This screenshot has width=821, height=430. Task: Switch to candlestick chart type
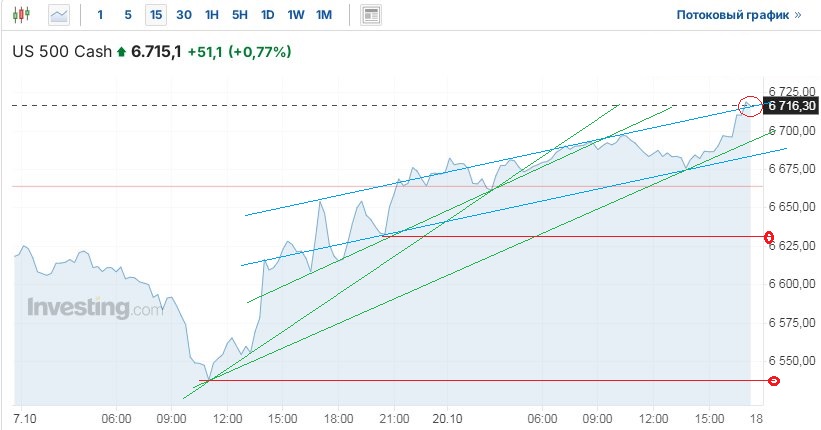[23, 15]
